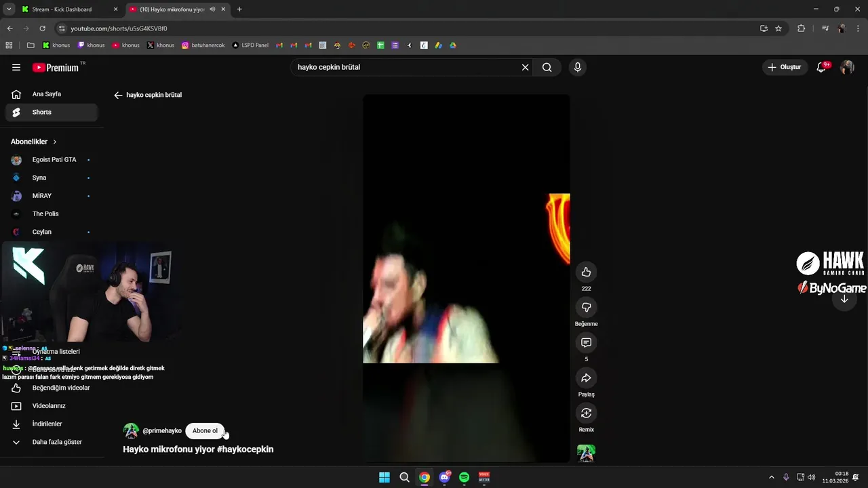Open the Twitch khonus bookmark
The width and height of the screenshot is (868, 488).
[92, 45]
